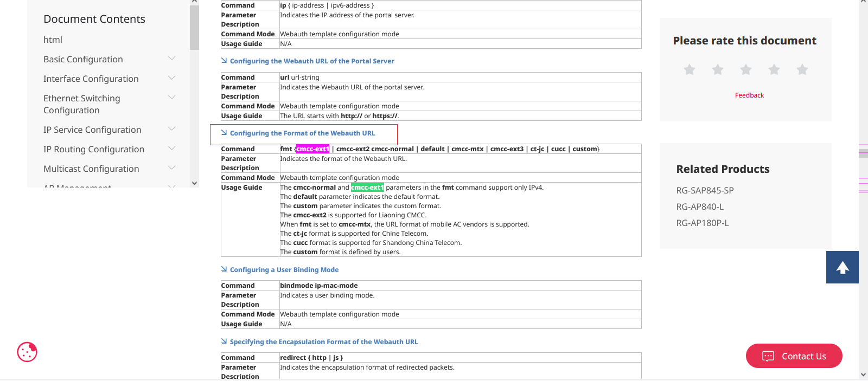868x381 pixels.
Task: Open Ethernet Switching Configuration in contents
Action: (x=82, y=104)
